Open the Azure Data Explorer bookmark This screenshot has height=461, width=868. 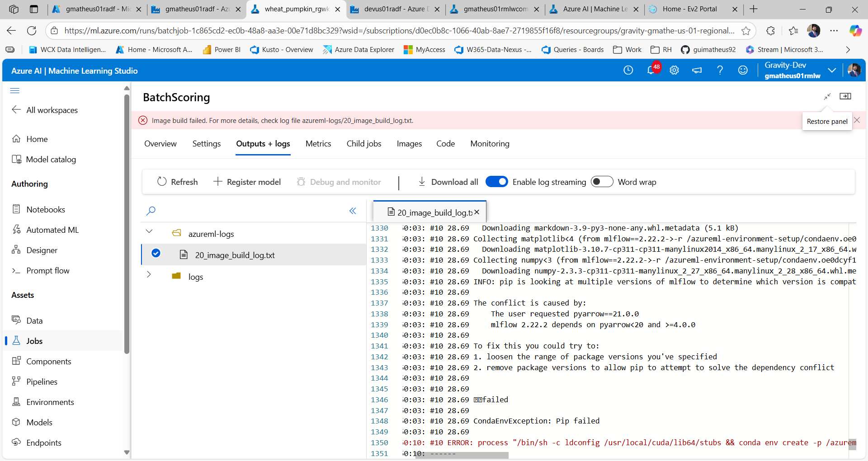tap(359, 50)
